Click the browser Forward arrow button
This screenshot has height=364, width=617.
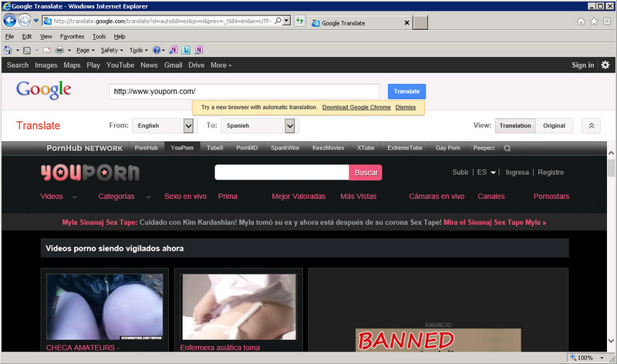pyautogui.click(x=25, y=21)
